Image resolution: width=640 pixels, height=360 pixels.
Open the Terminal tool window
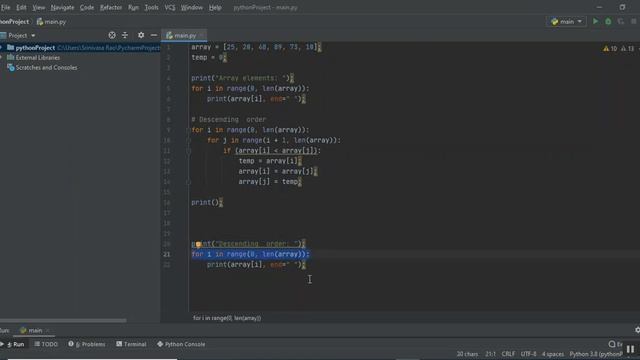(x=131, y=344)
